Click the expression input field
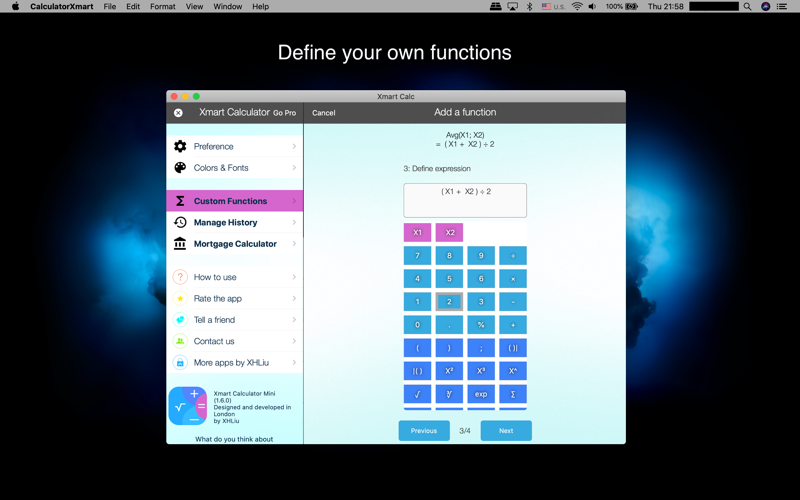The height and width of the screenshot is (500, 800). (x=465, y=200)
